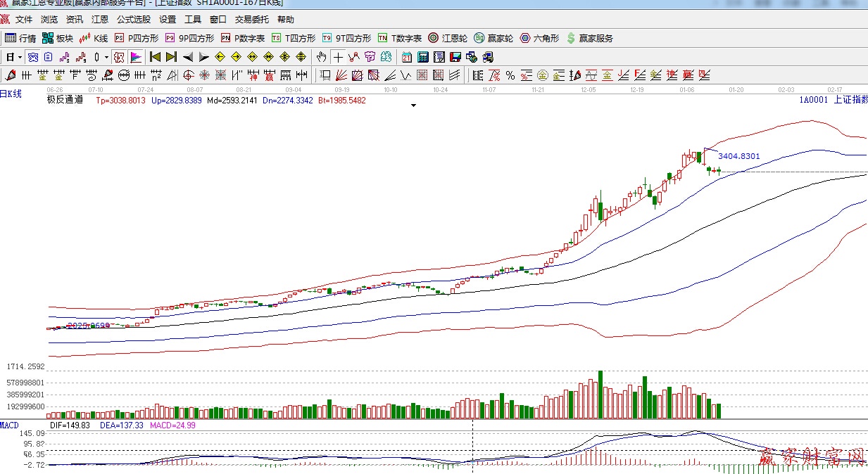Expand the period selector dropdown arrow
Screen dimensions: 868x474
pyautogui.click(x=20, y=57)
